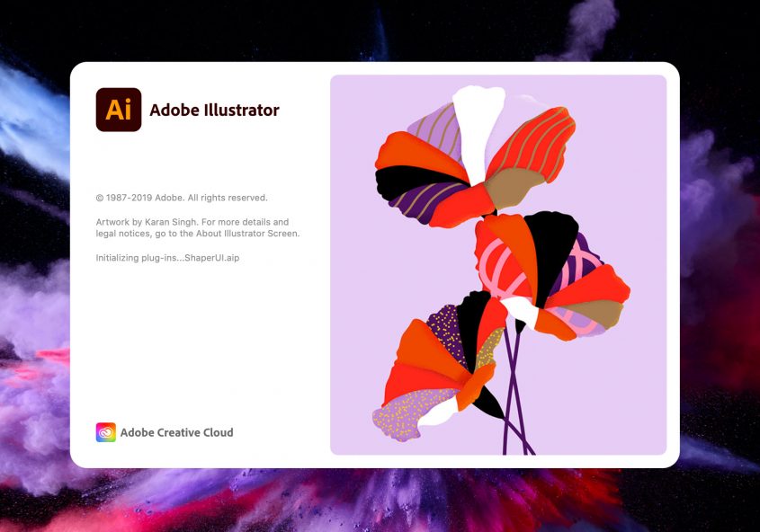Click the flower artwork on the splash screen
Image resolution: width=760 pixels, height=532 pixels.
(x=498, y=265)
